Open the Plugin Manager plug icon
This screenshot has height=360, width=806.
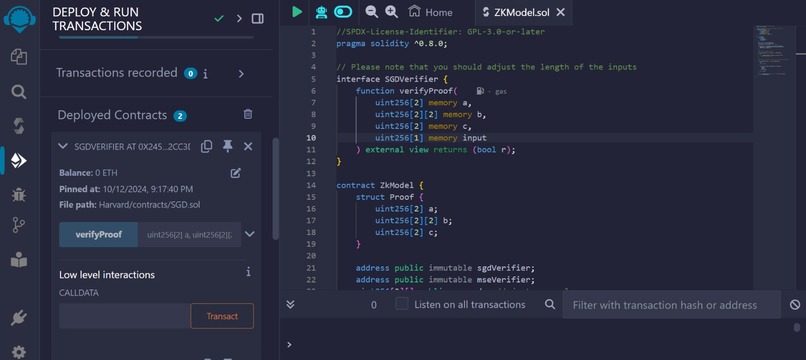[x=19, y=318]
